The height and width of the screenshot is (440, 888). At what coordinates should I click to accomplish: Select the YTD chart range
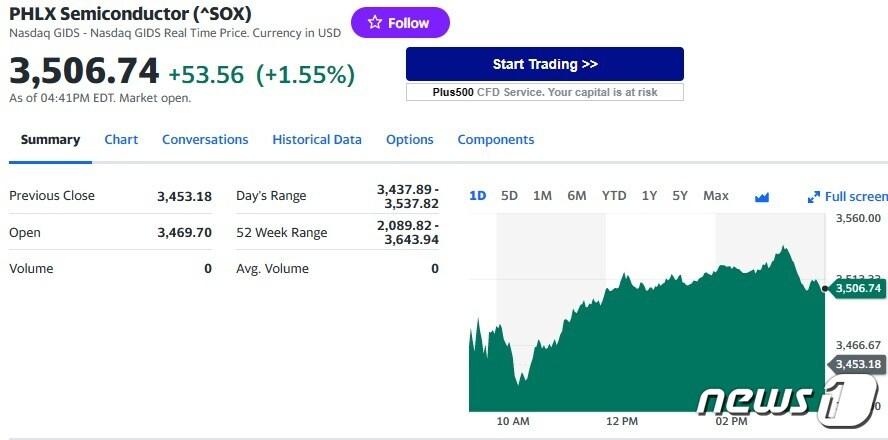coord(614,196)
